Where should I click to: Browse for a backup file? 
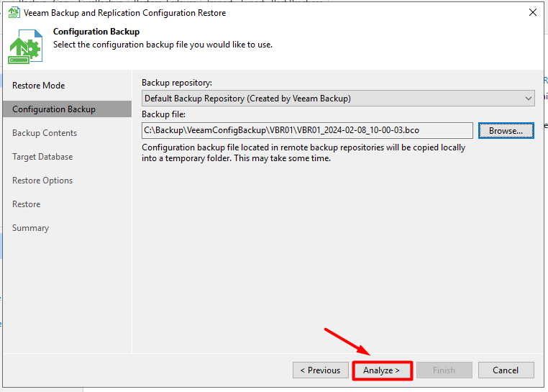506,130
